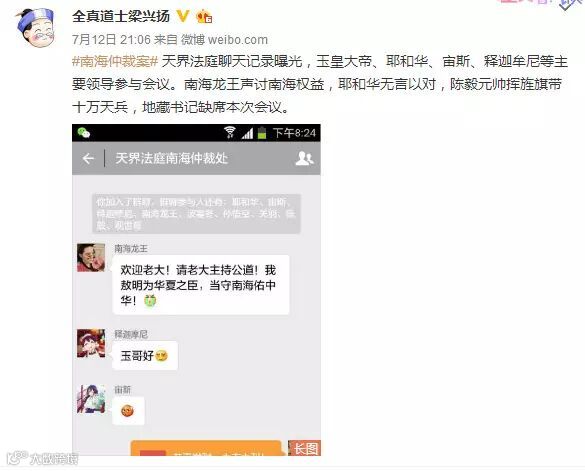The width and height of the screenshot is (585, 471).
Task: Click the 长图 long image badge
Action: pyautogui.click(x=305, y=448)
